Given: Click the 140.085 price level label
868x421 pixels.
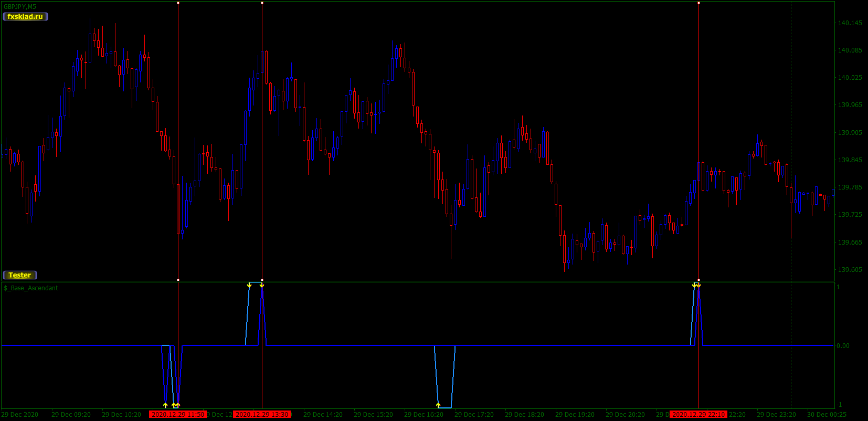Looking at the screenshot, I should coord(850,50).
